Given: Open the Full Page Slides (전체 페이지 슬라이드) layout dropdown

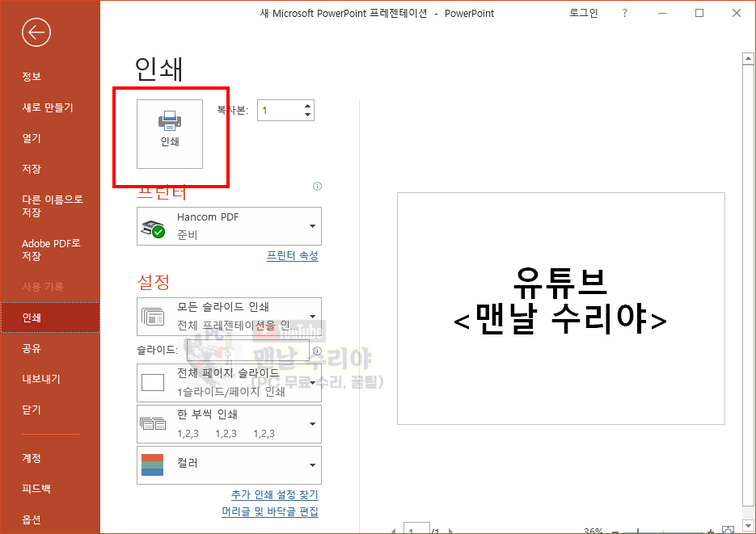Looking at the screenshot, I should tap(229, 382).
